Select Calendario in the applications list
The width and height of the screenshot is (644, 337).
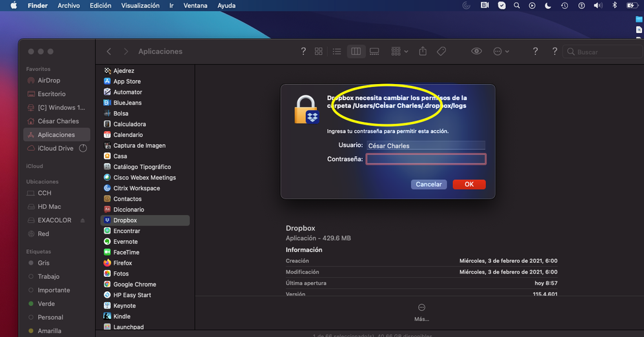[145, 135]
